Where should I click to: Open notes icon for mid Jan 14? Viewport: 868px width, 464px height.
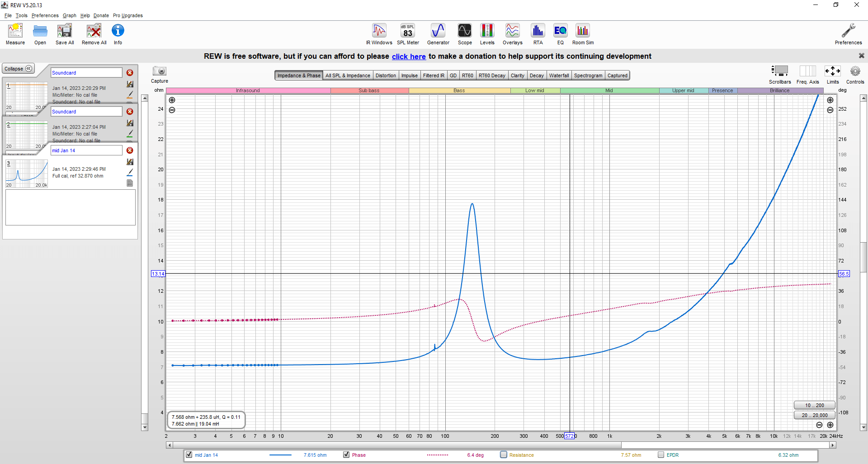(x=130, y=183)
